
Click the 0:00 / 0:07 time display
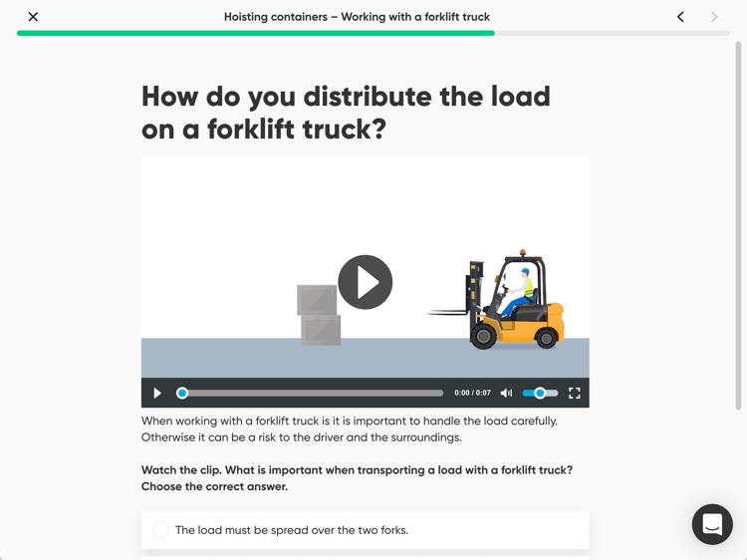[x=472, y=394]
